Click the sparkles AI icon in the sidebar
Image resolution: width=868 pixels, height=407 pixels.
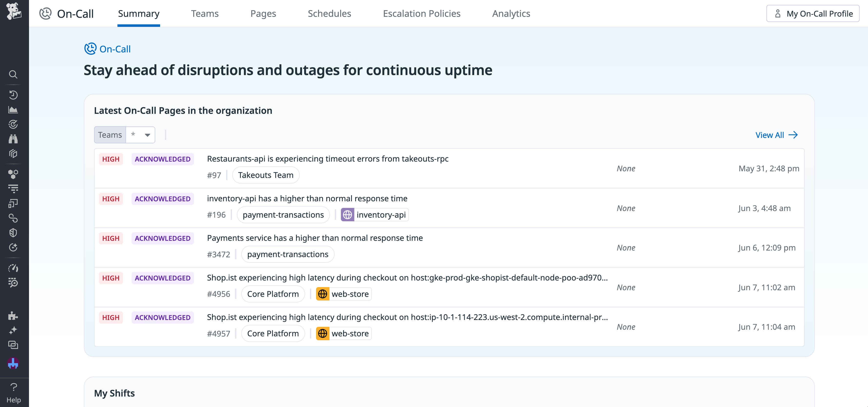(x=13, y=330)
